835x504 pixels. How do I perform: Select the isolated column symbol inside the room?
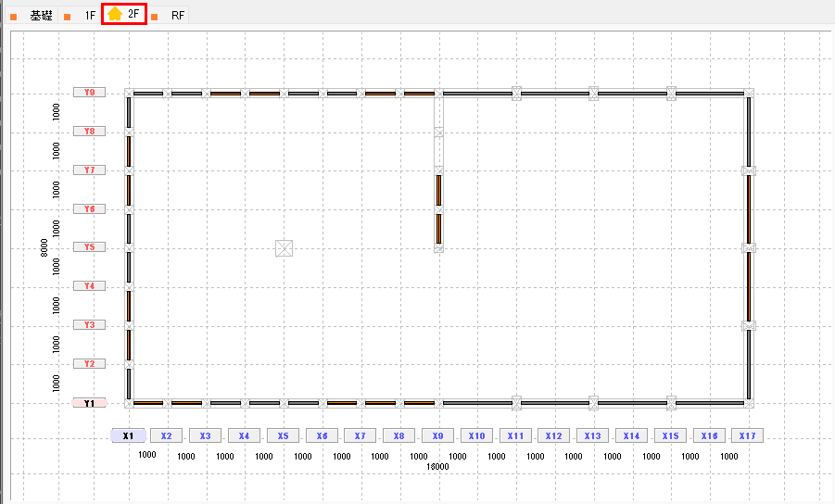pos(285,247)
